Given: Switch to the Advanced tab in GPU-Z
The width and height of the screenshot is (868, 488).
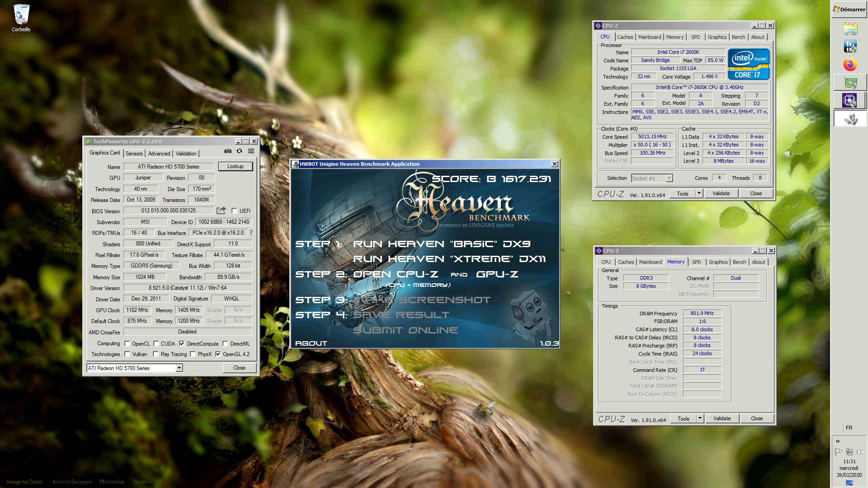Looking at the screenshot, I should (x=159, y=154).
